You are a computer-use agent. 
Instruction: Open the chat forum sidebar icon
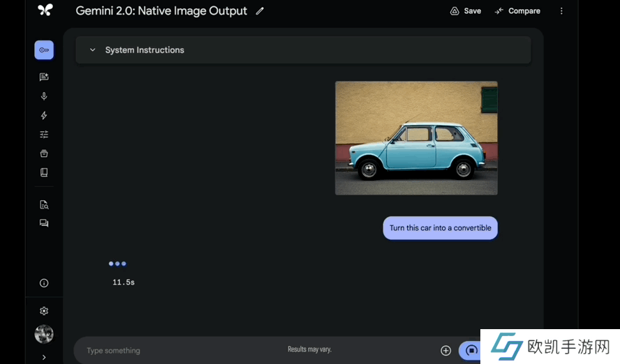[x=44, y=223]
